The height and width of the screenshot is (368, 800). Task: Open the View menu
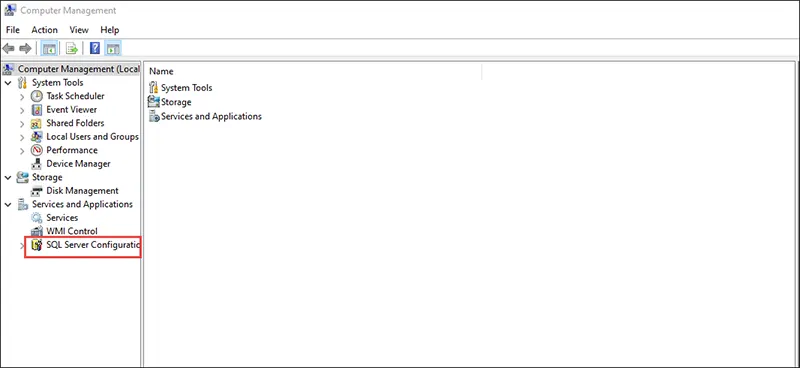pos(79,30)
